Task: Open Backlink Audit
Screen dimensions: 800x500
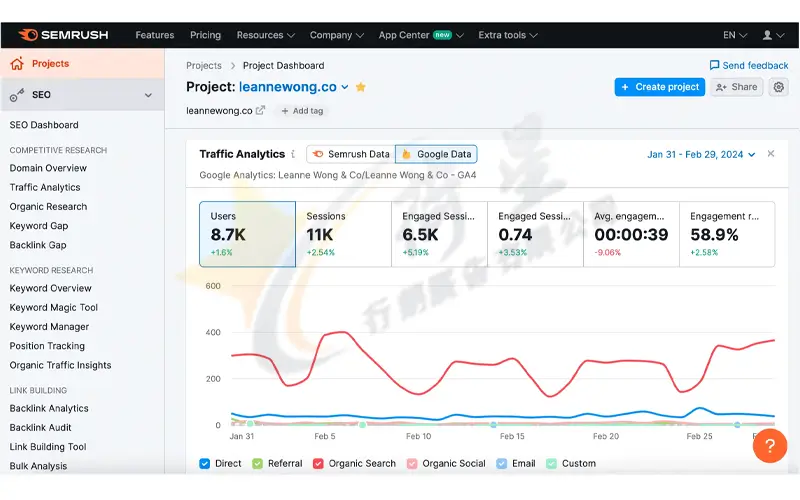Action: 40,428
